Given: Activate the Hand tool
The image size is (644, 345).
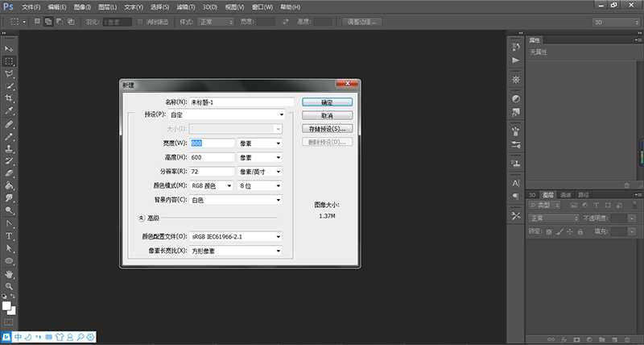Looking at the screenshot, I should pyautogui.click(x=10, y=273).
